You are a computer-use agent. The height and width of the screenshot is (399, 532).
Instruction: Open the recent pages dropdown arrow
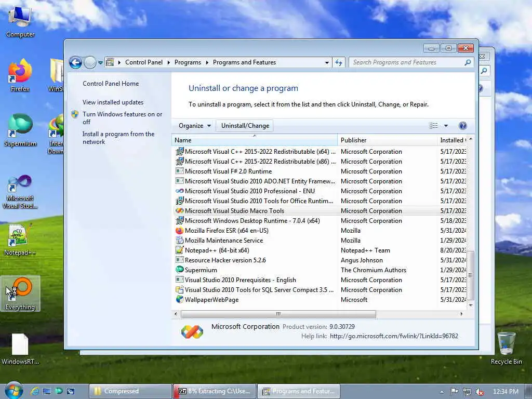coord(100,62)
